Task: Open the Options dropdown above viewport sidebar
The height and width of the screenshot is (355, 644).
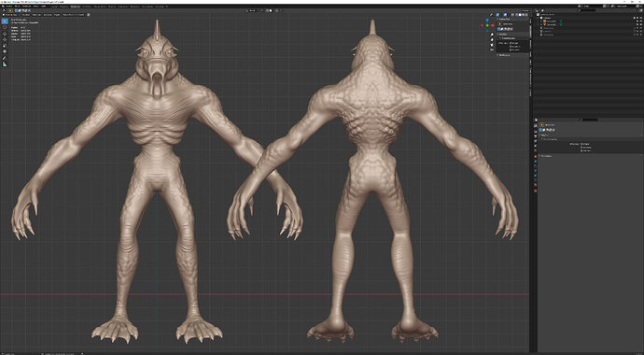Action: tap(526, 10)
